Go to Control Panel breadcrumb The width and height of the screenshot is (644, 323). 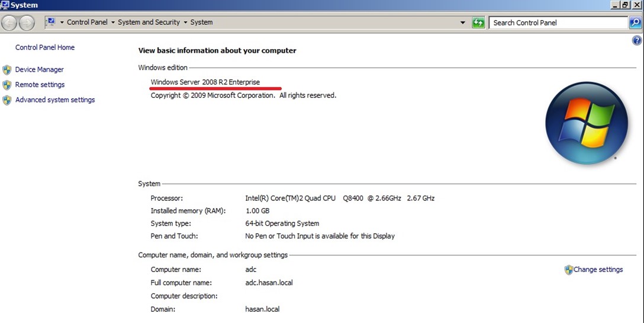click(x=87, y=22)
